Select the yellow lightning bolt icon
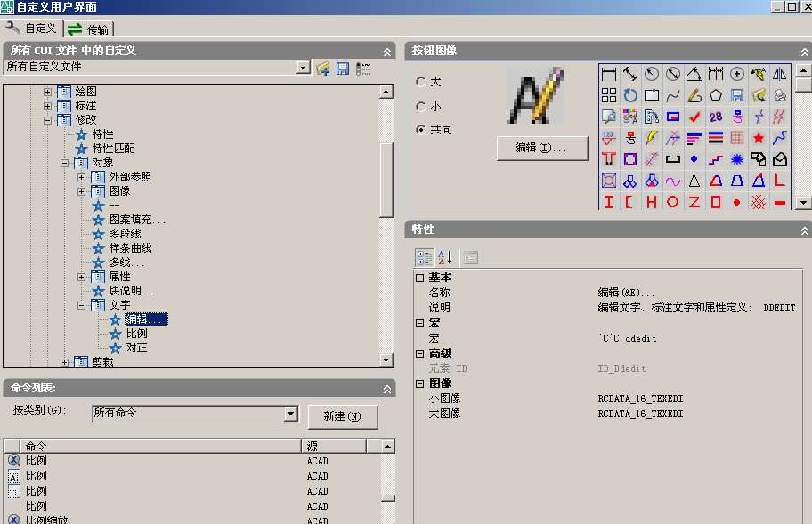Viewport: 812px width, 524px height. click(x=652, y=138)
